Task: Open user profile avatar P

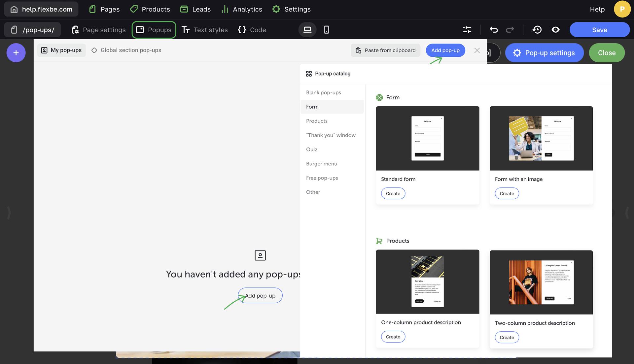Action: (622, 9)
